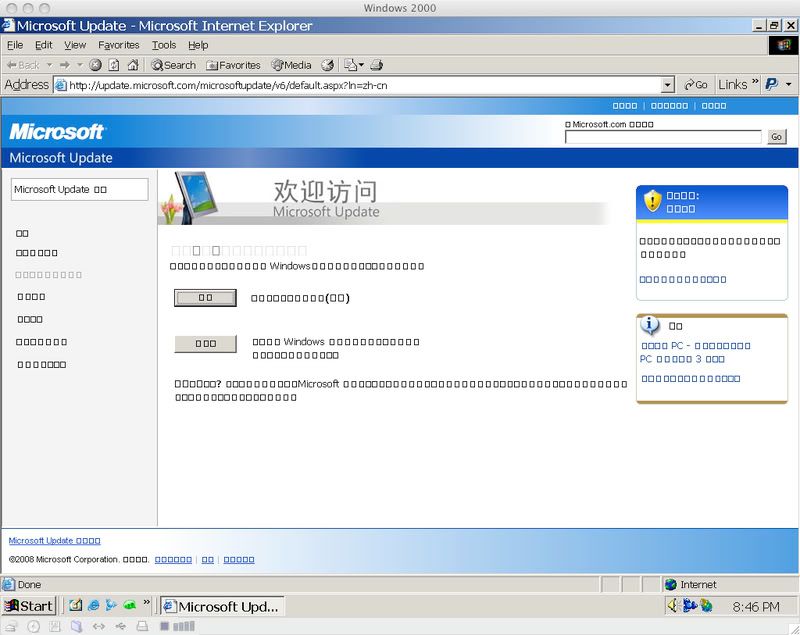Open the info panel link containing 'PC'
This screenshot has height=635, width=800.
click(x=695, y=352)
